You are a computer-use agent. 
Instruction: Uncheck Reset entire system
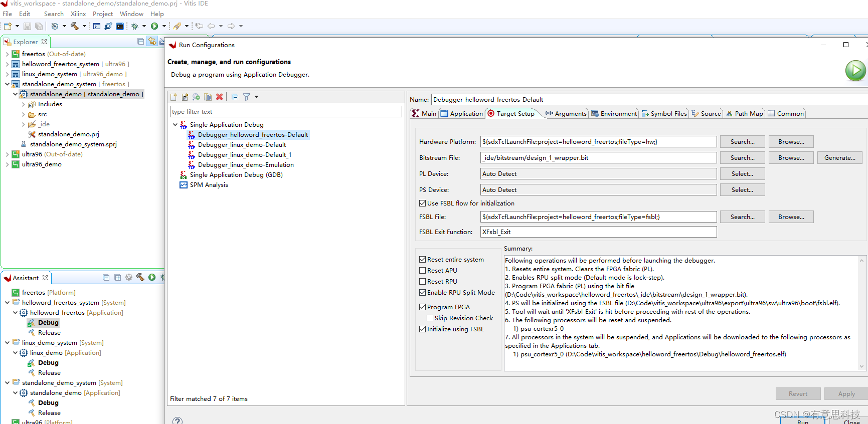[x=423, y=259]
